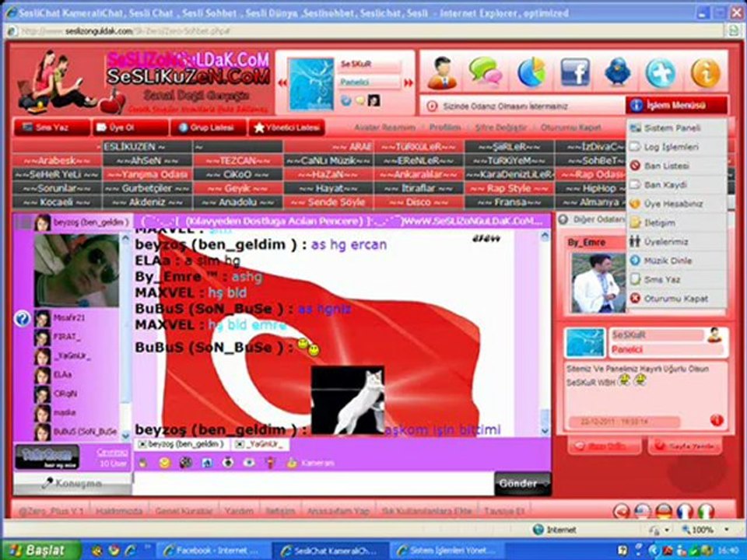747x560 pixels.
Task: Choose Oturumu Kapat in dropdown menu
Action: 676,299
